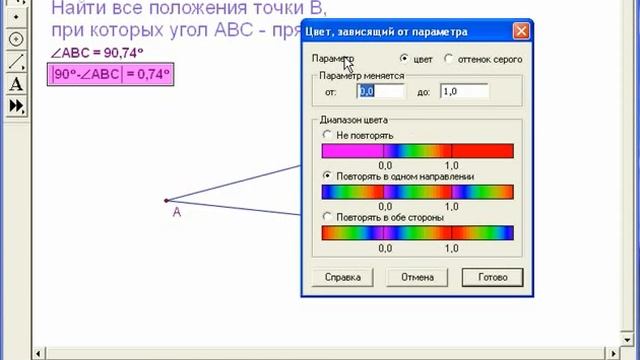Click the both-directions repeating color bar
The image size is (640, 360).
pos(418,233)
